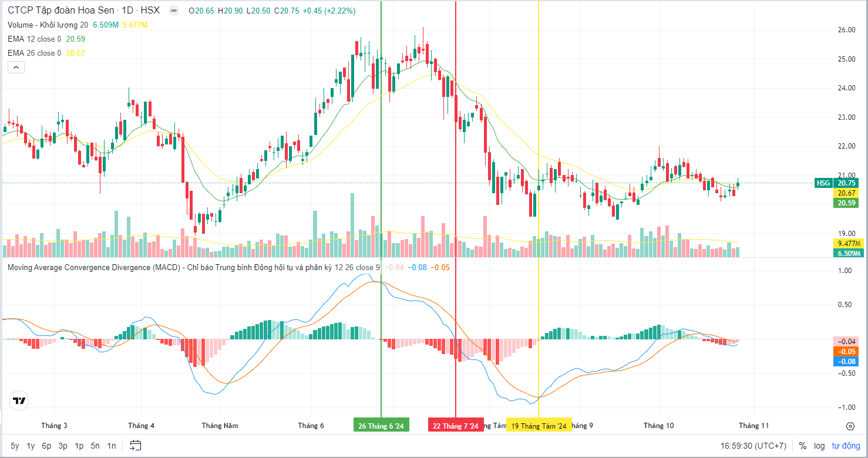Toggle the log scale
Screen dimensions: 868x458
click(x=819, y=446)
